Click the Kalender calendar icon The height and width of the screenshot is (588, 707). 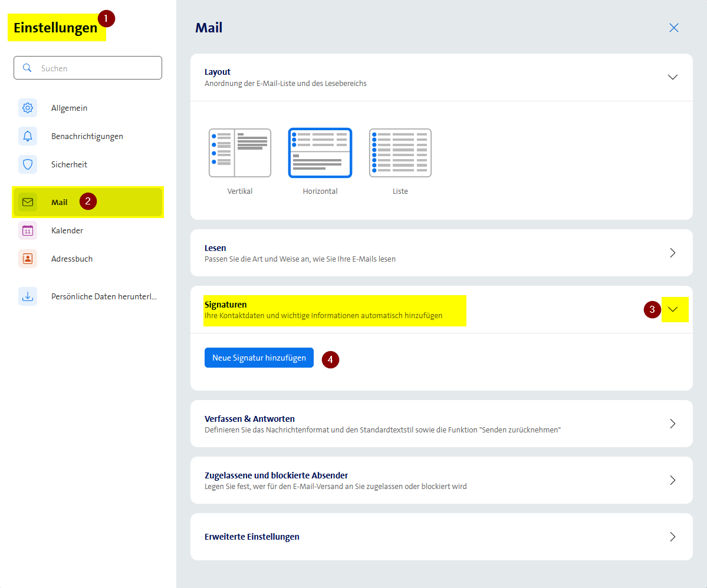click(28, 230)
